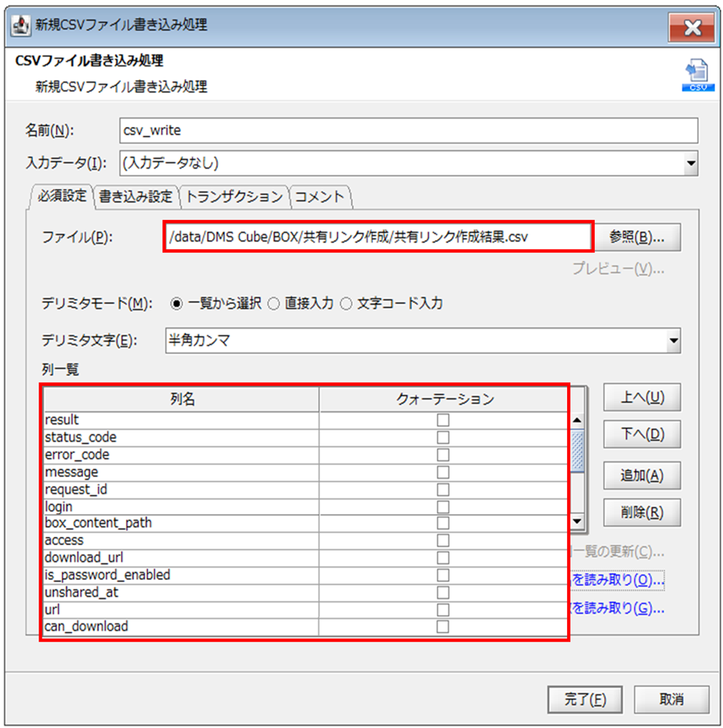Check quotation box for unshared_at row
The height and width of the screenshot is (728, 723).
click(443, 592)
